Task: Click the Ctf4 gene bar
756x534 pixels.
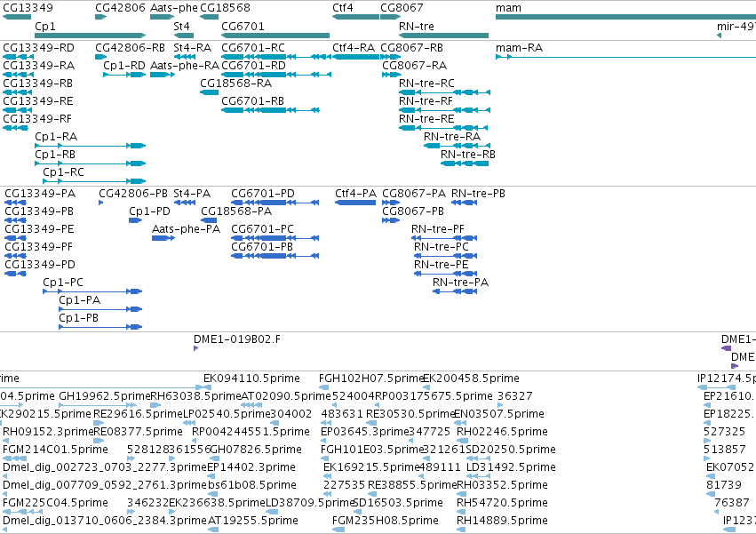Action: pos(356,17)
